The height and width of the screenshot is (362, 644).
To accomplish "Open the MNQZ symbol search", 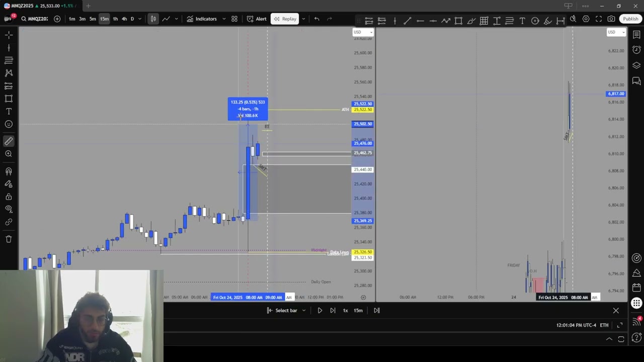I will 34,19.
